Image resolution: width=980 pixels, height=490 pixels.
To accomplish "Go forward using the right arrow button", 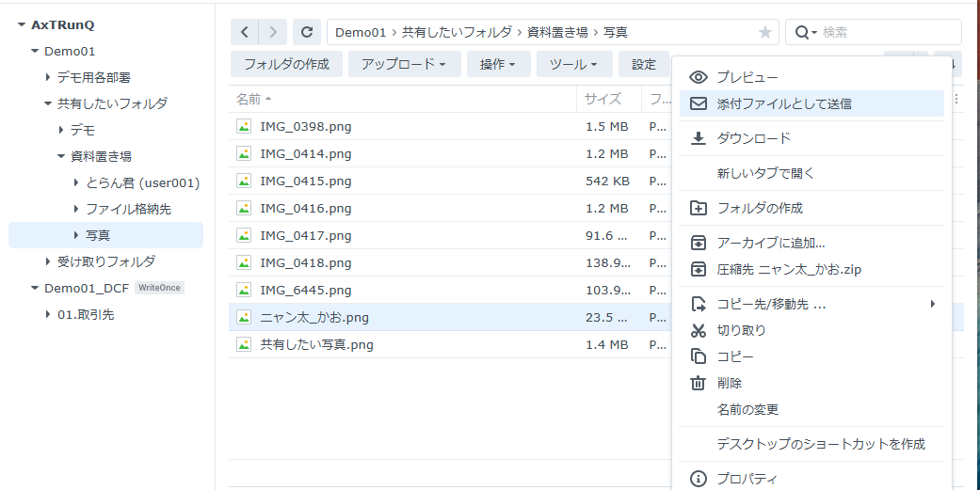I will (272, 32).
